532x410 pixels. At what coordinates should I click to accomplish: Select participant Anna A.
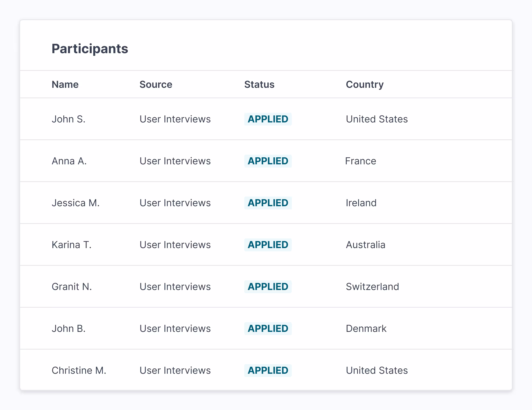tap(69, 161)
